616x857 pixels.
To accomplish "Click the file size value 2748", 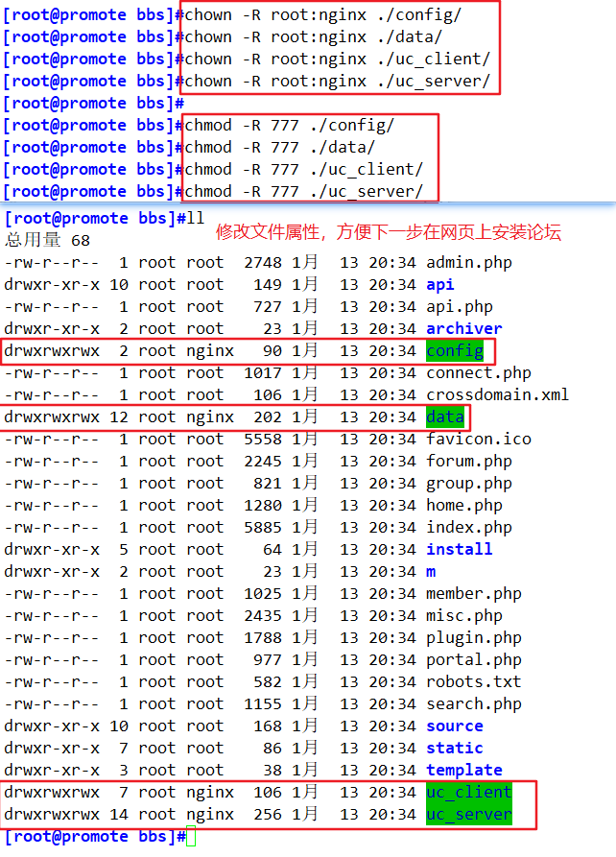I will pos(263,263).
